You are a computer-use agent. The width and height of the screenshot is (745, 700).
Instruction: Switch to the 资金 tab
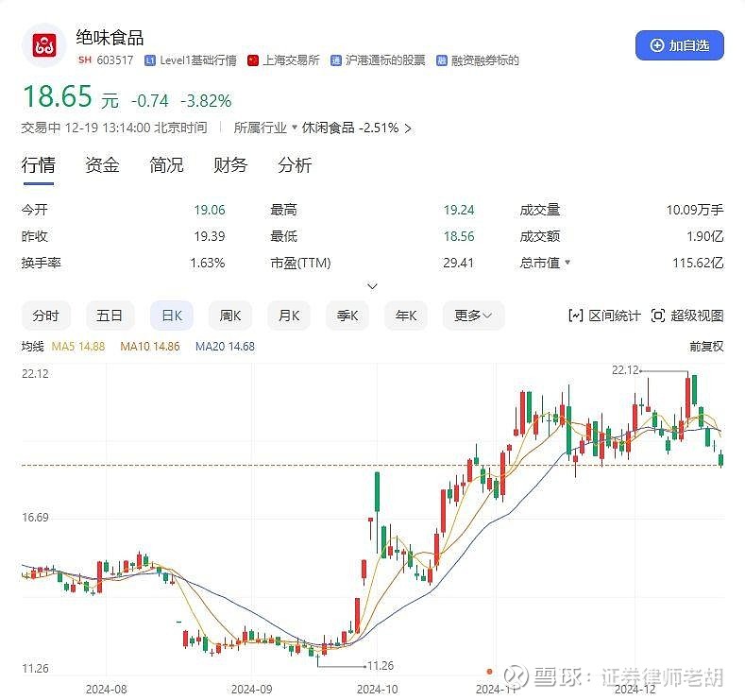click(x=102, y=165)
